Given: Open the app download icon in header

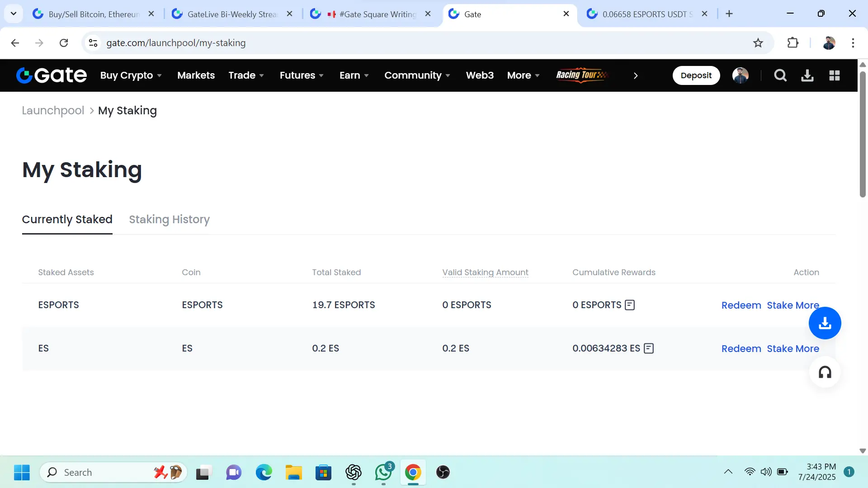Looking at the screenshot, I should coord(807,75).
